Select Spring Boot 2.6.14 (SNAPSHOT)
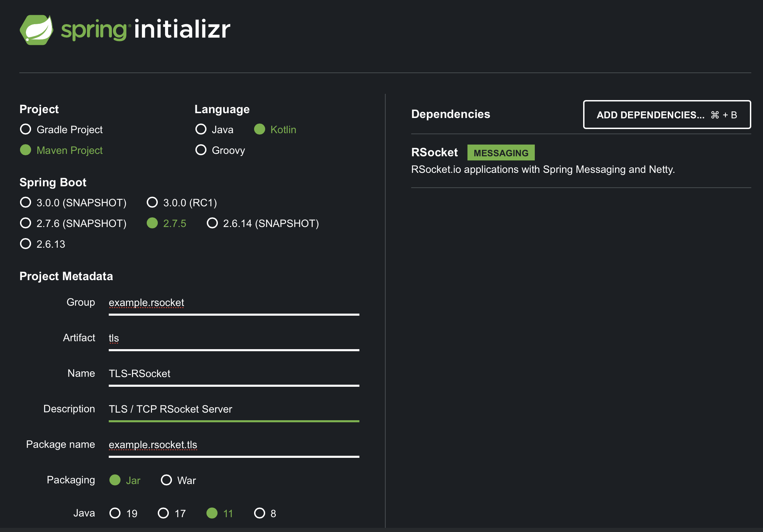The image size is (763, 532). (212, 223)
